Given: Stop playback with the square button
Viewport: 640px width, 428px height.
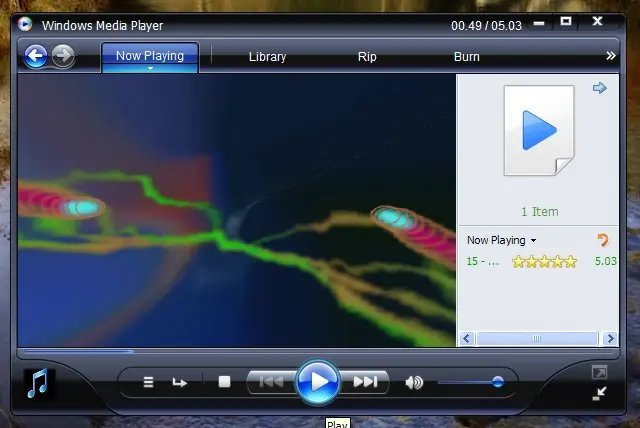Looking at the screenshot, I should [224, 382].
